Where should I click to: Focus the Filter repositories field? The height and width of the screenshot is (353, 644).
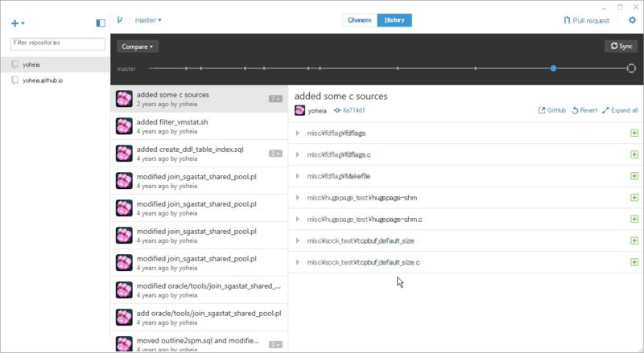pos(58,43)
